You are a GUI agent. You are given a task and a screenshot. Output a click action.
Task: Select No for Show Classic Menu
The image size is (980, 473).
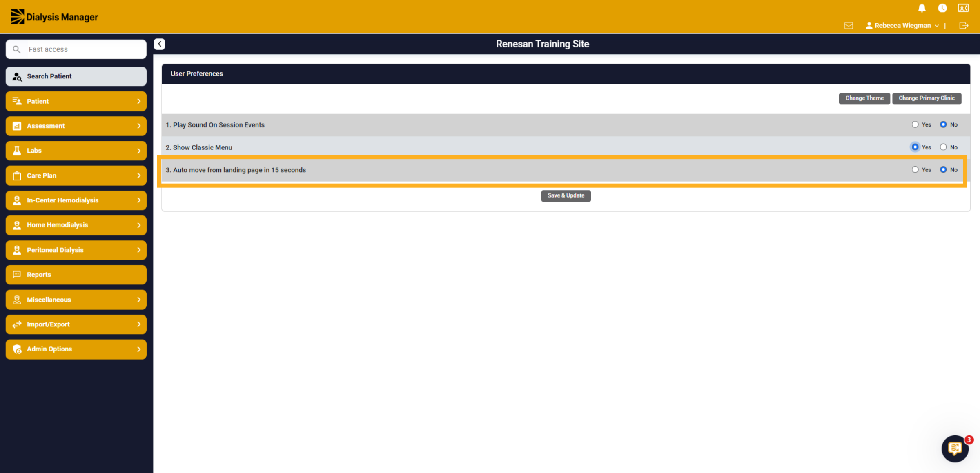pyautogui.click(x=943, y=147)
